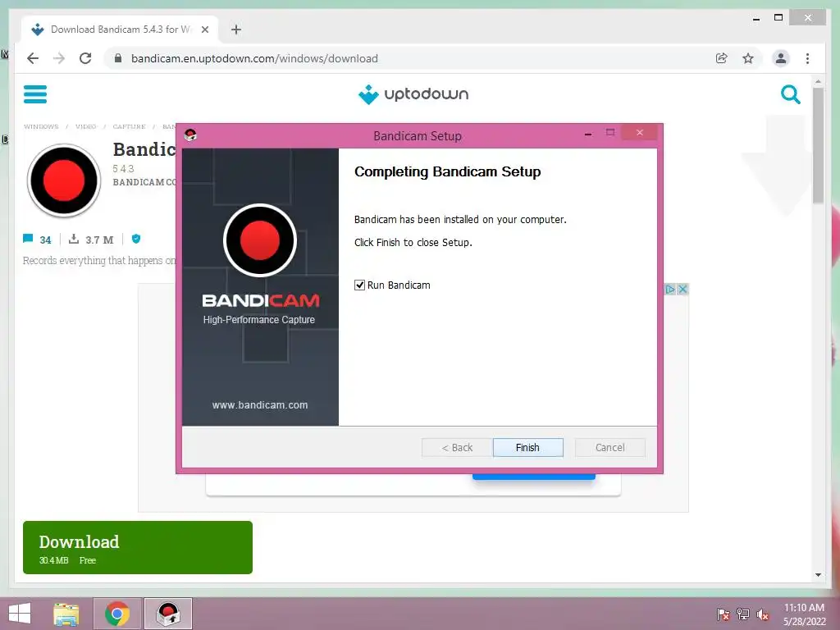Click the VIDEO breadcrumb link
Viewport: 840px width, 630px height.
tap(85, 126)
